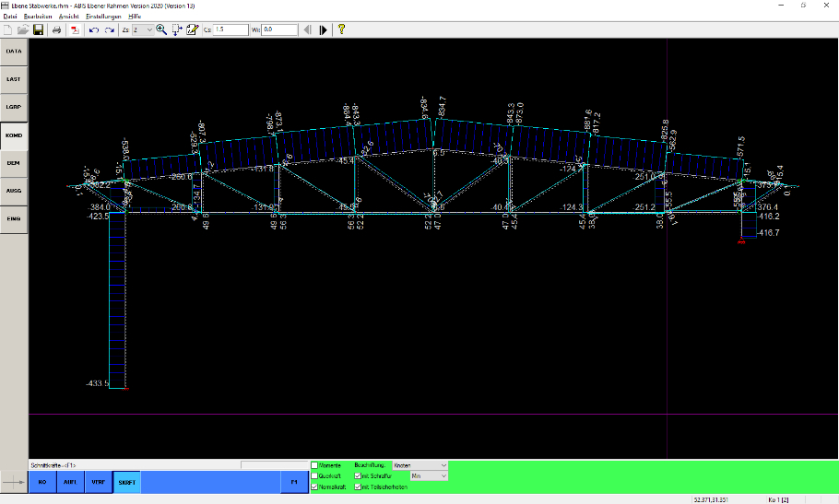Toggle the mit Schraffur checkbox
839x504 pixels.
click(x=358, y=476)
